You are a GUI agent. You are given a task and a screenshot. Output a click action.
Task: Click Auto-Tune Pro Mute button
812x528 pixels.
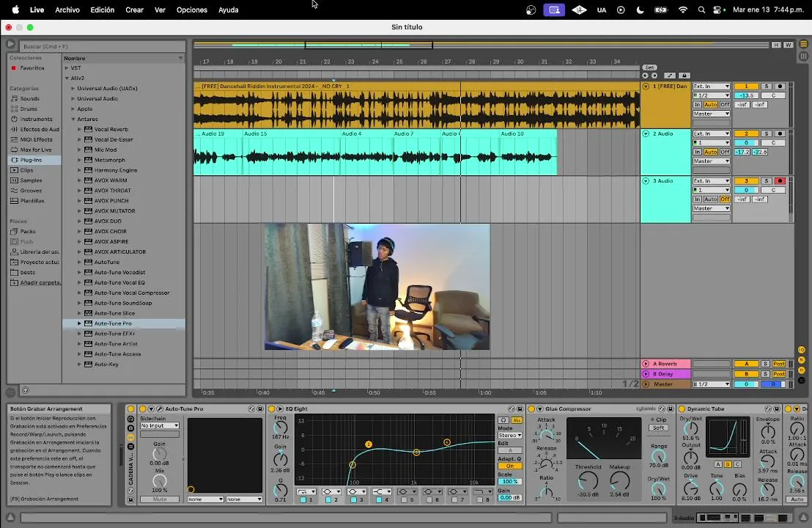pyautogui.click(x=160, y=499)
